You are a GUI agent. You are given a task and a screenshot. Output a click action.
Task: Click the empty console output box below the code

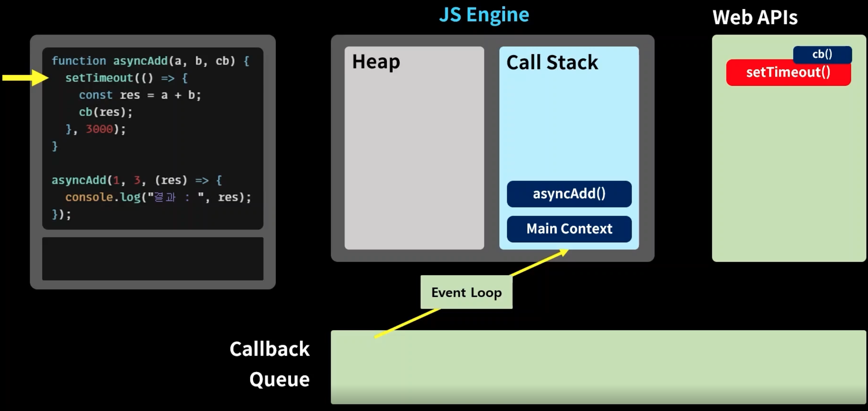(x=153, y=259)
